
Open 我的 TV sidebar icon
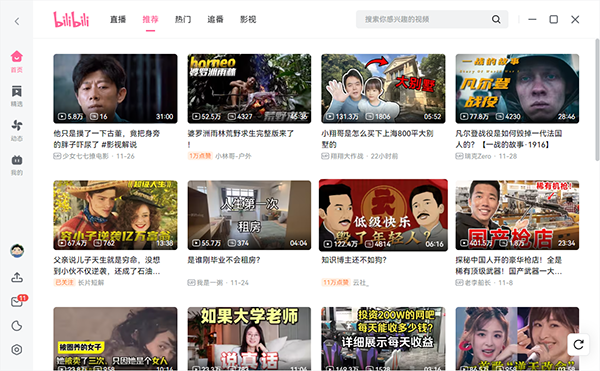point(16,165)
